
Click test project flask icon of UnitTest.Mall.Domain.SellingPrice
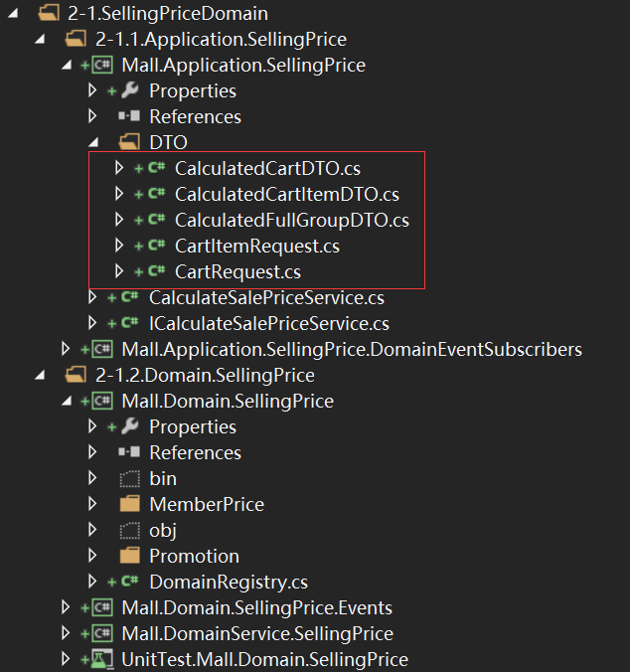coord(102,659)
